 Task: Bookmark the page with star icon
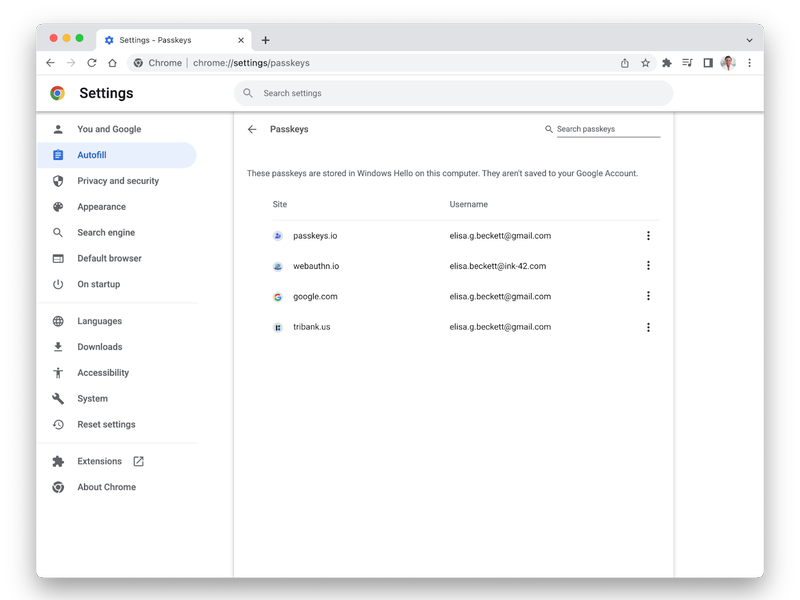(x=644, y=62)
